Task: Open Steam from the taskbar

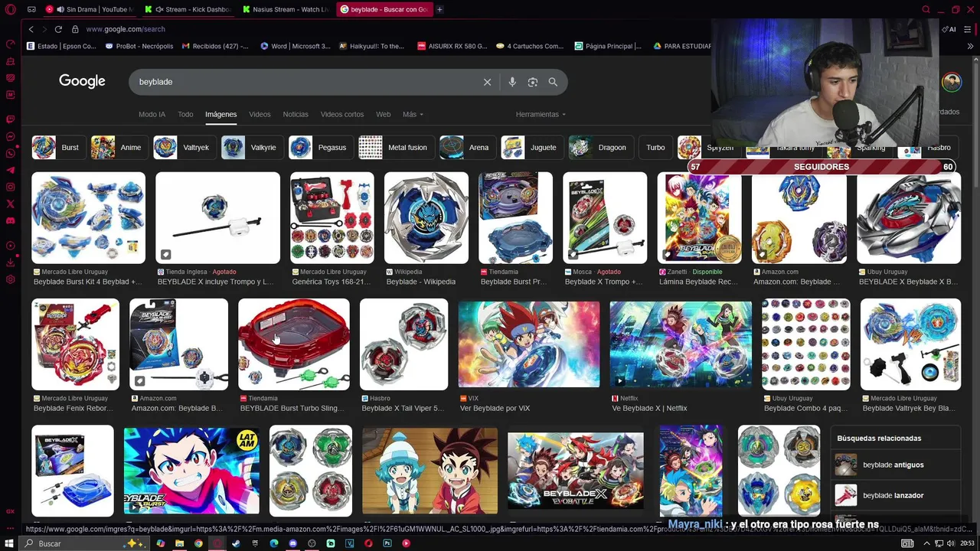Action: [236, 543]
